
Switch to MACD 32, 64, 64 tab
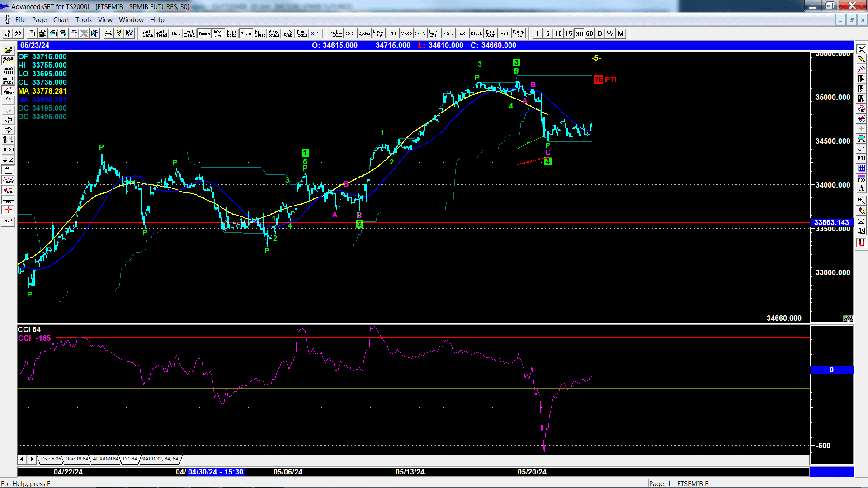160,459
